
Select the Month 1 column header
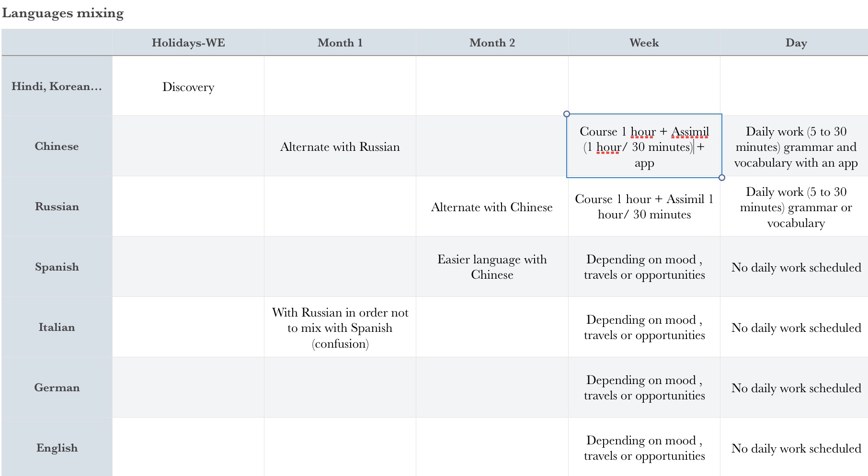click(340, 43)
